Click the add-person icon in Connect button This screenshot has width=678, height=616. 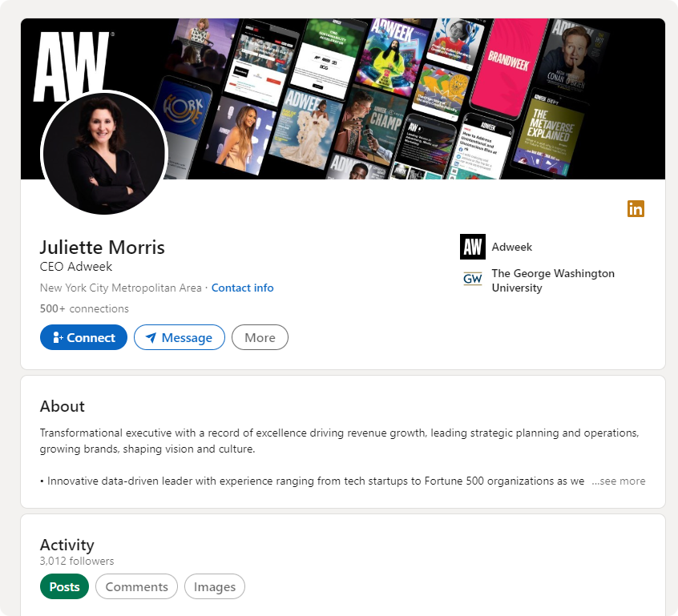point(58,337)
